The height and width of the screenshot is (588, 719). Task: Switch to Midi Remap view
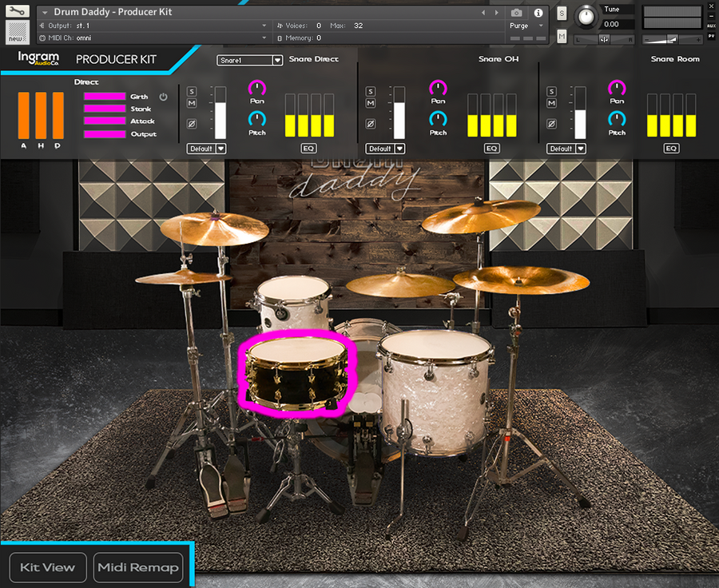coord(137,567)
